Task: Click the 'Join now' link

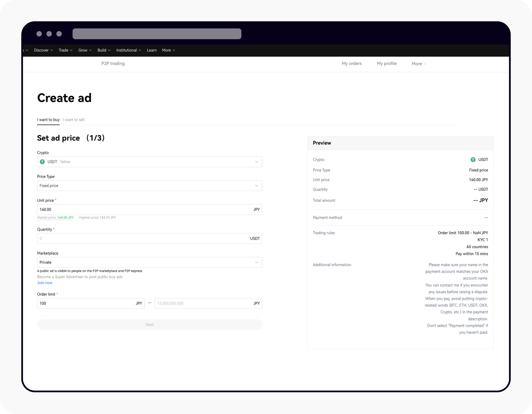Action: 45,283
